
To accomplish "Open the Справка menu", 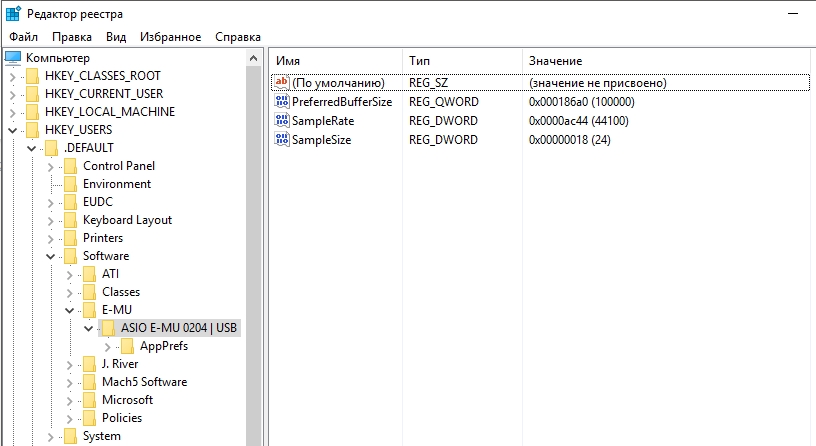I will coord(238,37).
